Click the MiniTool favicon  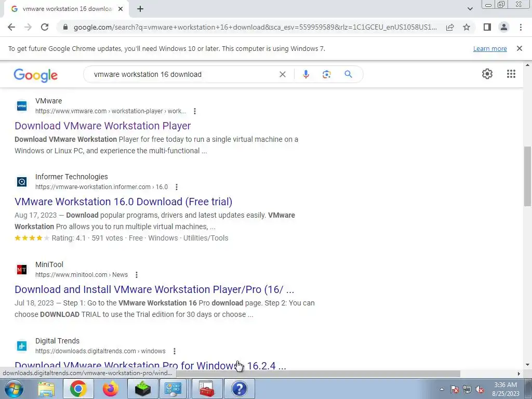click(x=22, y=270)
